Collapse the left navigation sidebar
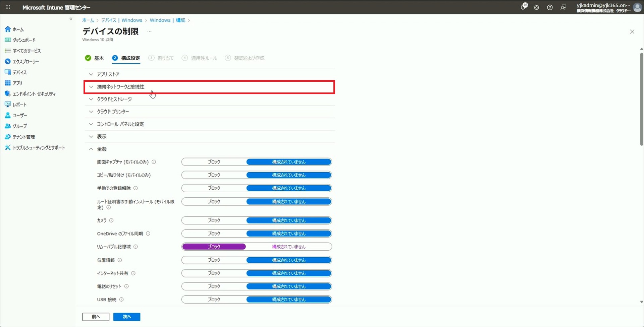The width and height of the screenshot is (644, 327). (x=71, y=19)
